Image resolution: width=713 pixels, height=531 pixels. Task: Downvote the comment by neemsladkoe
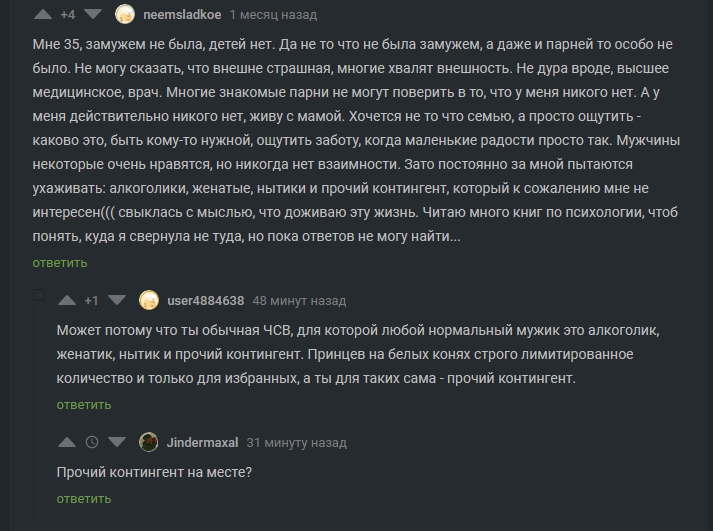point(92,15)
